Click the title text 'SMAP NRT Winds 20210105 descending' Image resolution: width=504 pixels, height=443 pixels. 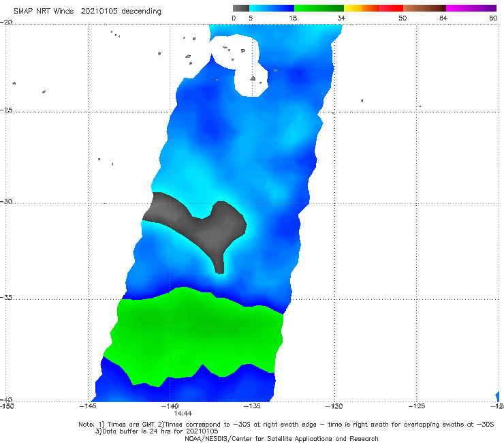tap(87, 12)
